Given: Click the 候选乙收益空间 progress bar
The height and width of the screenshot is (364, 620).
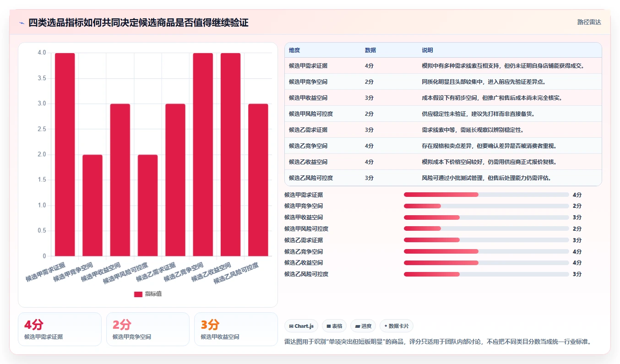Looking at the screenshot, I should (x=486, y=263).
